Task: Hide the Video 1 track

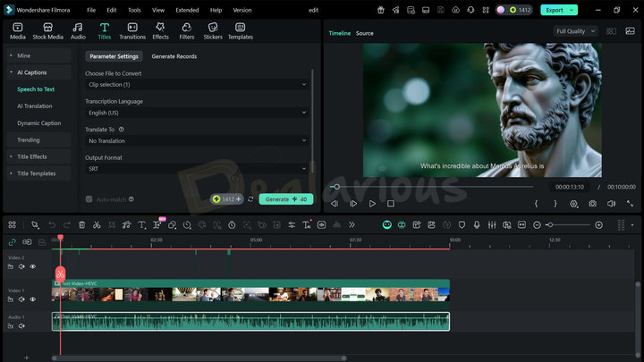Action: 33,299
